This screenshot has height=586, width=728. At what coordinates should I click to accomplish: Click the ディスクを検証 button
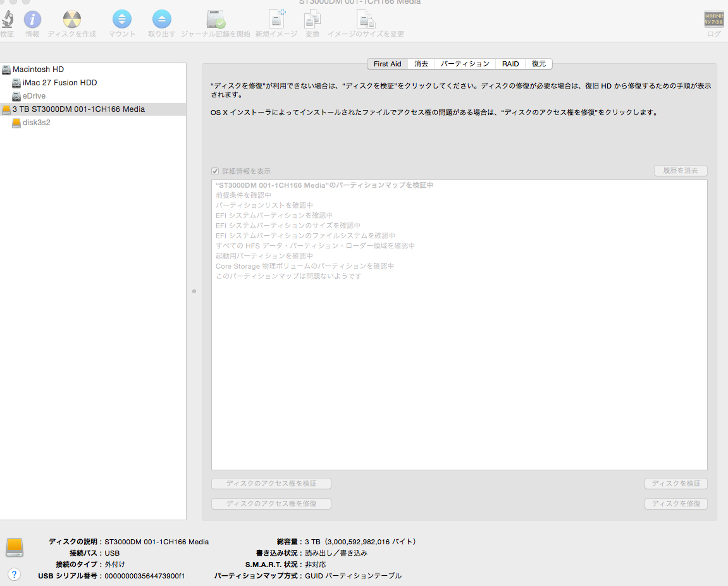(676, 484)
